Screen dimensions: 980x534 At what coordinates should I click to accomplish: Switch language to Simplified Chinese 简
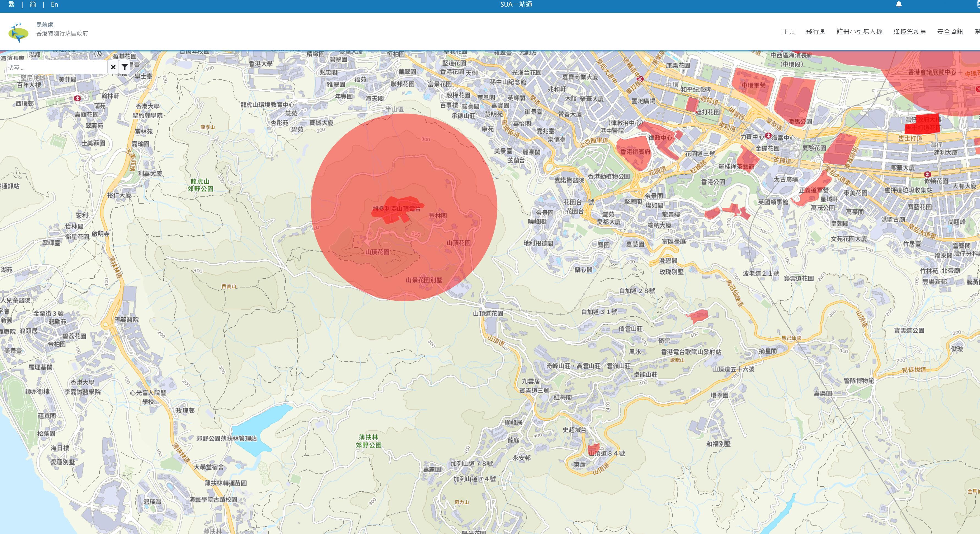33,5
